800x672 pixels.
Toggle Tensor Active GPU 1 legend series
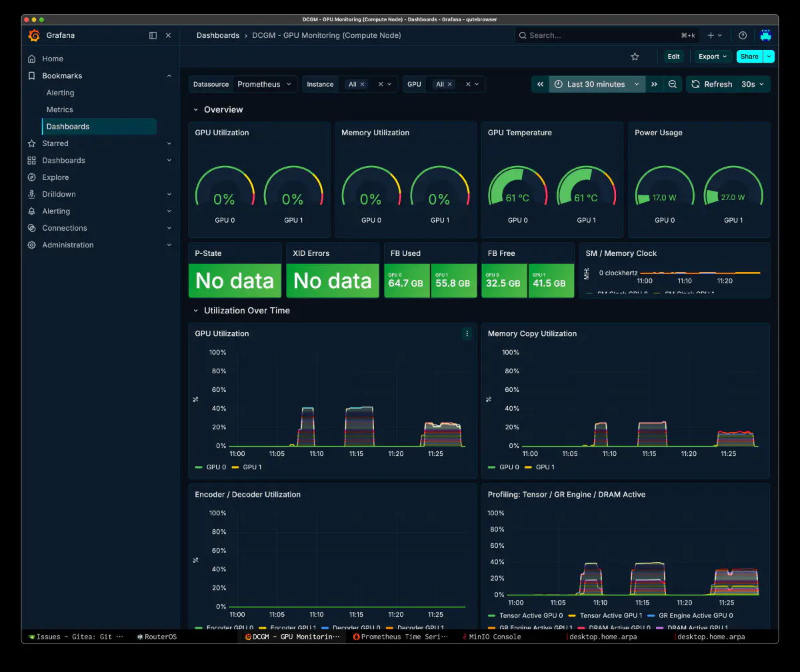tap(611, 616)
